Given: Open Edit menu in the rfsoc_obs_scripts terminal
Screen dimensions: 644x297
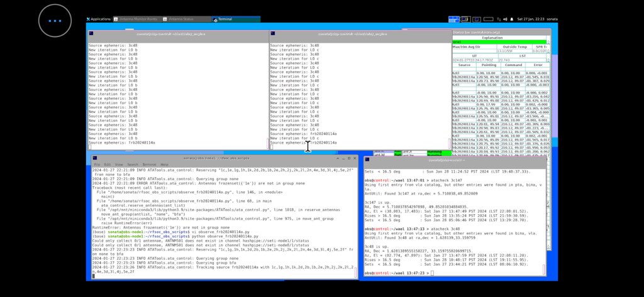Looking at the screenshot, I should click(x=107, y=165).
